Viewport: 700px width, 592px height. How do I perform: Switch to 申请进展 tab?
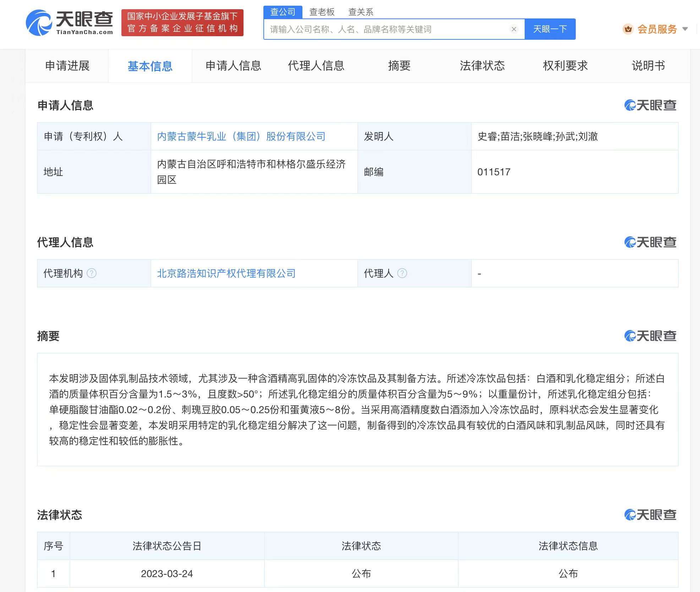click(67, 66)
